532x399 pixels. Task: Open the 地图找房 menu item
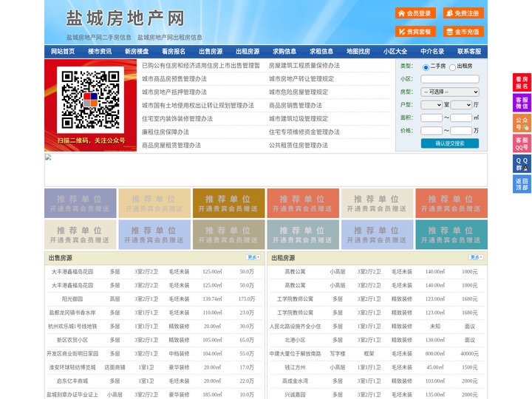pos(358,52)
